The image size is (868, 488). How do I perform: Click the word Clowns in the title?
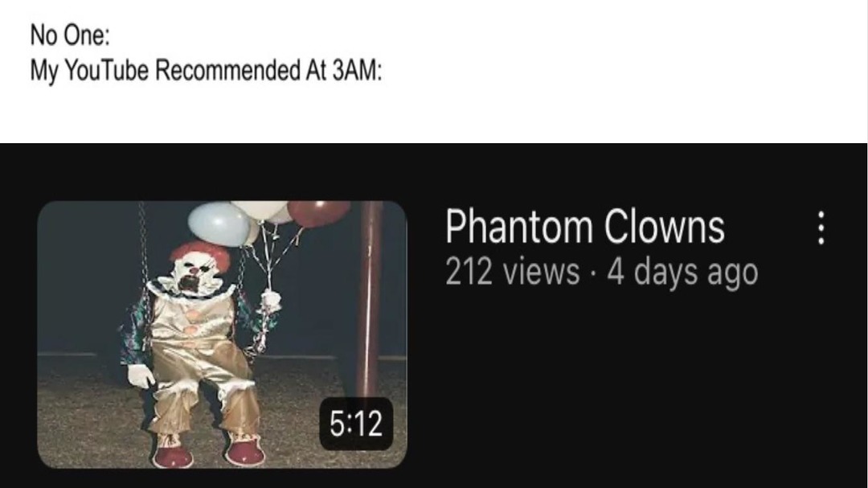[665, 227]
